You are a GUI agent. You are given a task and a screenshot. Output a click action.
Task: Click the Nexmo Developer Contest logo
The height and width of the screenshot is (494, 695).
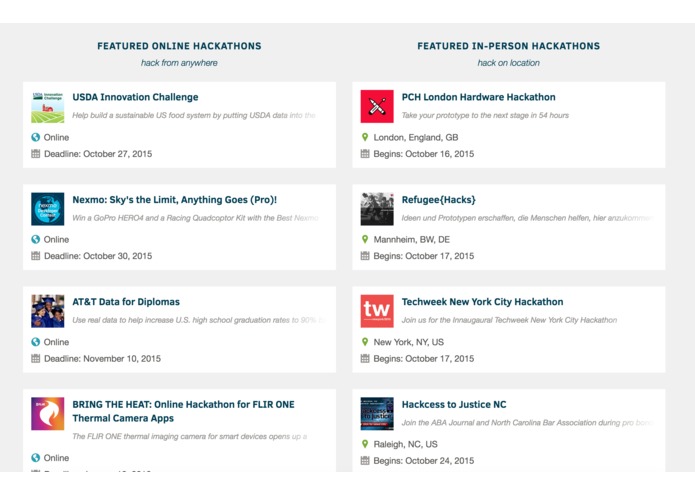pos(47,209)
